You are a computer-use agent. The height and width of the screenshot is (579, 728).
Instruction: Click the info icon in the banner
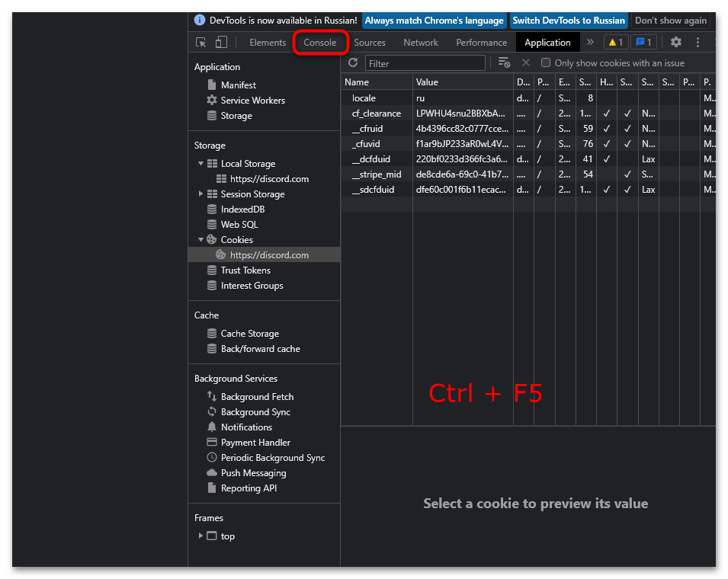(200, 20)
